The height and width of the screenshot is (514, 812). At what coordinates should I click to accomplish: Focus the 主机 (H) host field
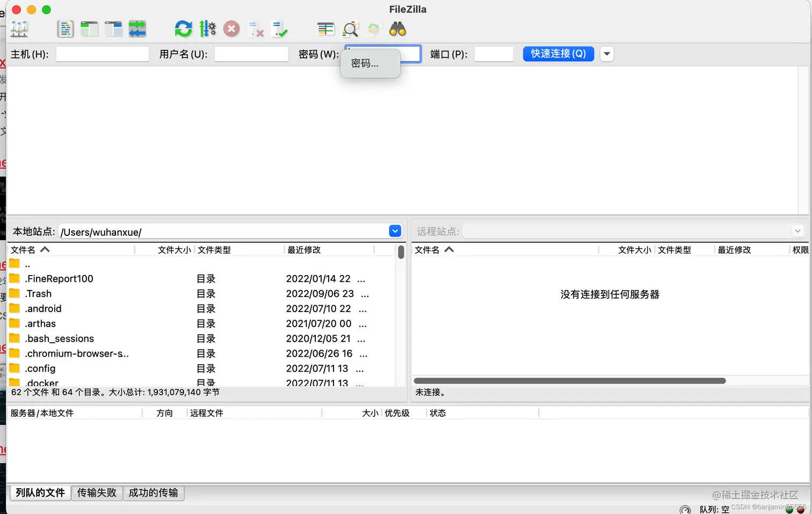tap(102, 54)
